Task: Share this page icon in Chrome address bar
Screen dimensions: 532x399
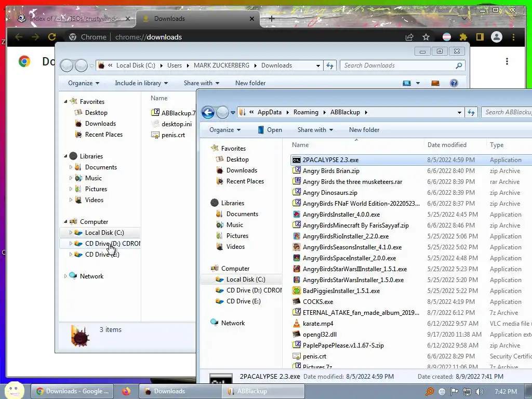Action: pyautogui.click(x=409, y=37)
